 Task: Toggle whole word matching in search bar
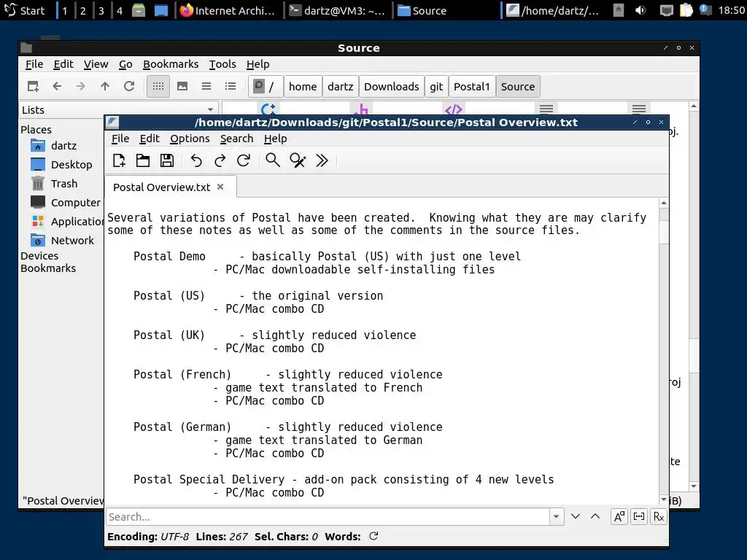tap(639, 517)
